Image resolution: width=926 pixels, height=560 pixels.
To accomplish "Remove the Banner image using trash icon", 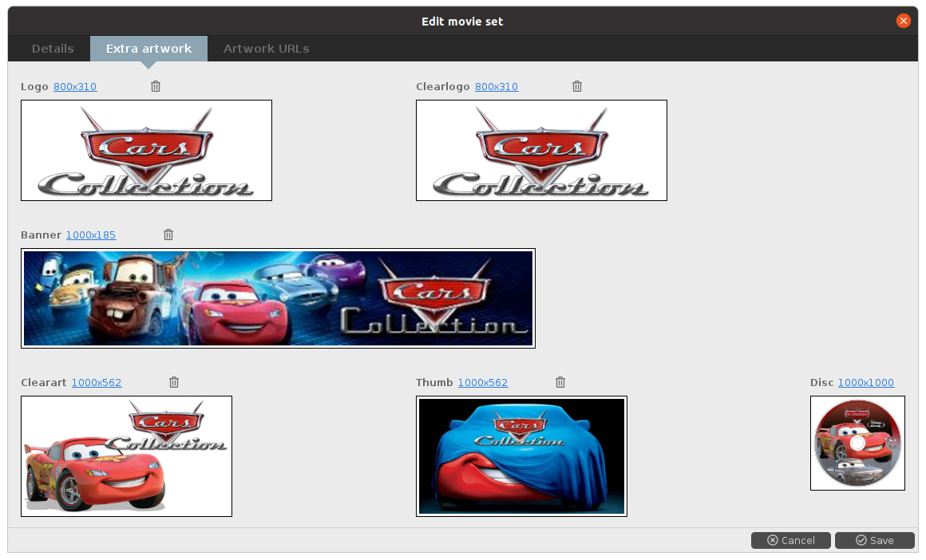I will coord(168,235).
